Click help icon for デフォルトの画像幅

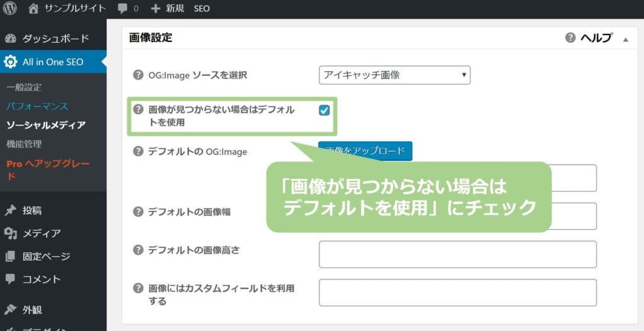tap(138, 212)
